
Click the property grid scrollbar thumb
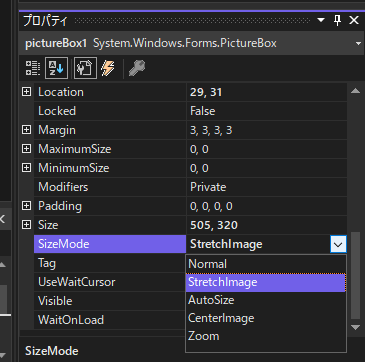[356, 276]
